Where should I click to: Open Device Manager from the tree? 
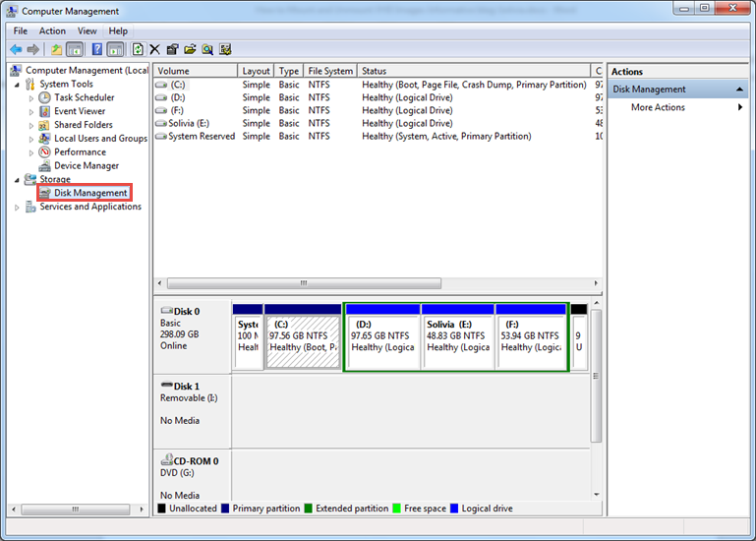(87, 165)
